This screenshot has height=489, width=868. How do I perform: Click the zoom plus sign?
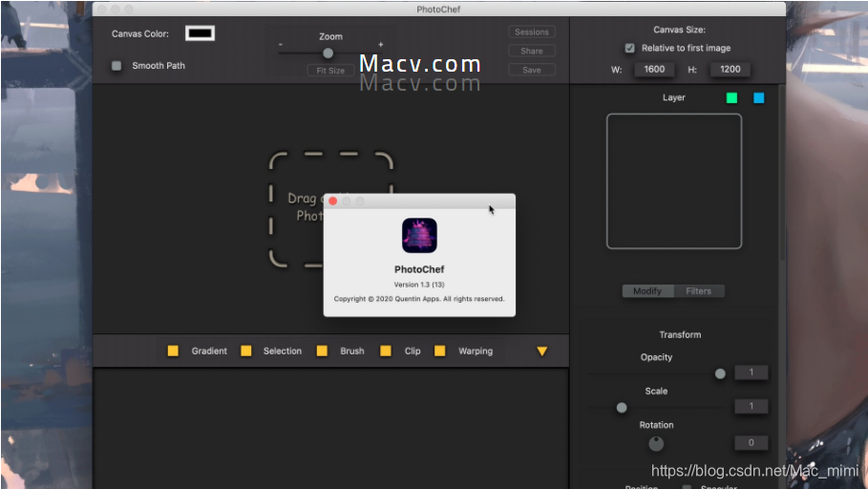pyautogui.click(x=380, y=44)
